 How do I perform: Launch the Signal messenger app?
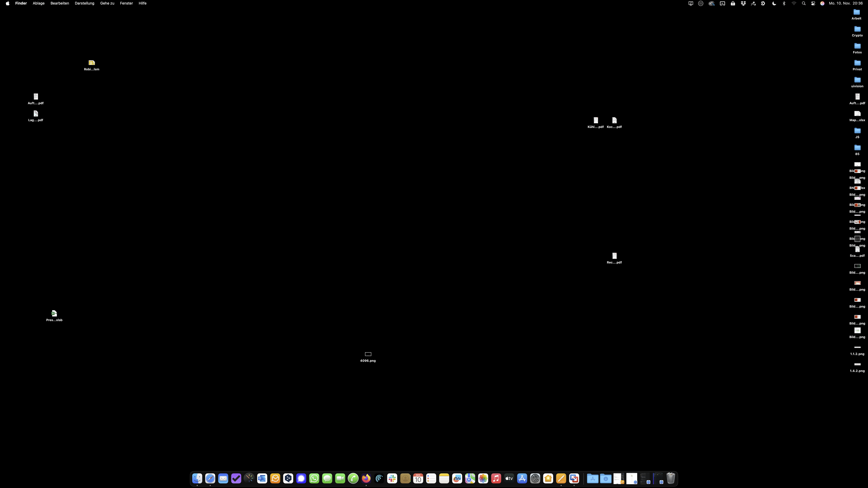coord(301,478)
